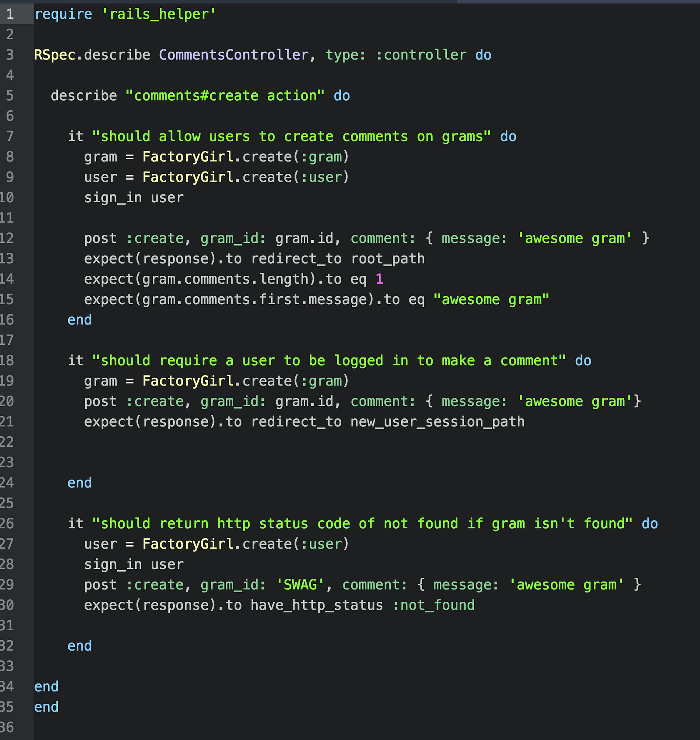Image resolution: width=700 pixels, height=740 pixels.
Task: Click 'root_path' on line 13
Action: pyautogui.click(x=388, y=259)
